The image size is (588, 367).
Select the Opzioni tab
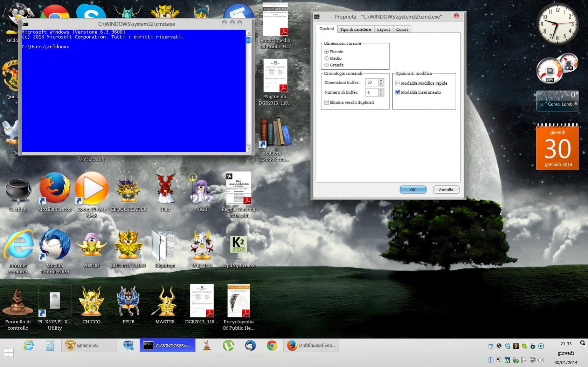(327, 29)
